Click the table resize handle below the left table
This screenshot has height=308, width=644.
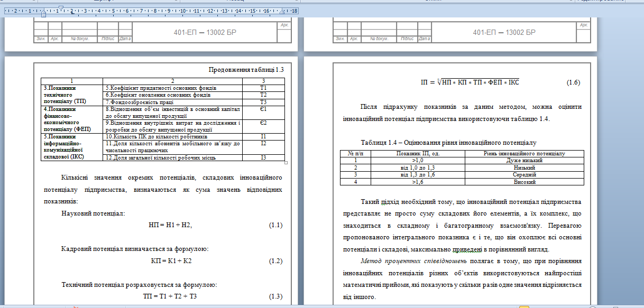pos(286,163)
